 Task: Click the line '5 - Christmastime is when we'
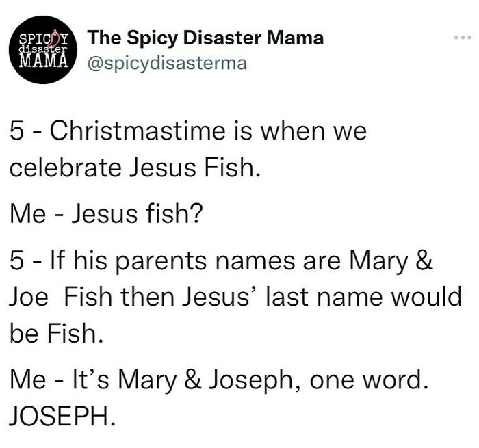(188, 131)
